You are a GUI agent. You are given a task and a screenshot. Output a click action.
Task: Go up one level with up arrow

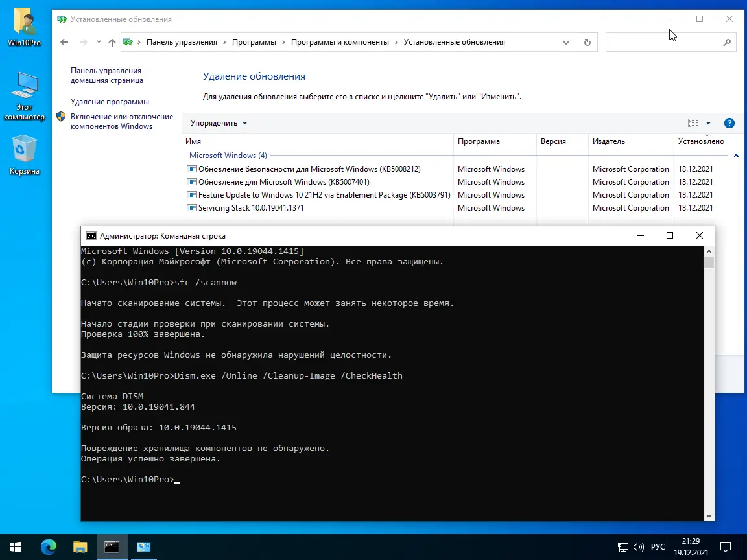[x=112, y=42]
